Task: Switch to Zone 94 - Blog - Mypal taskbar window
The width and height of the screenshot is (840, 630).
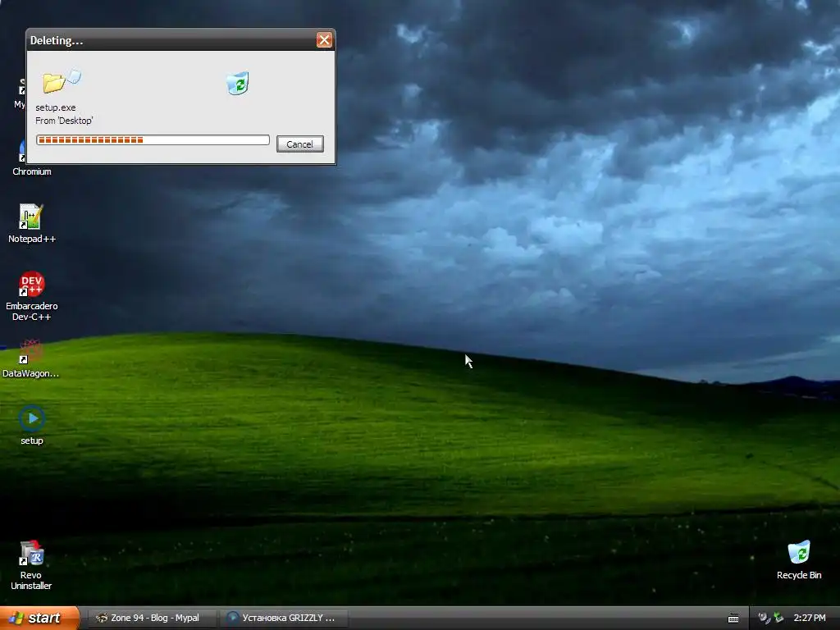Action: coord(152,618)
